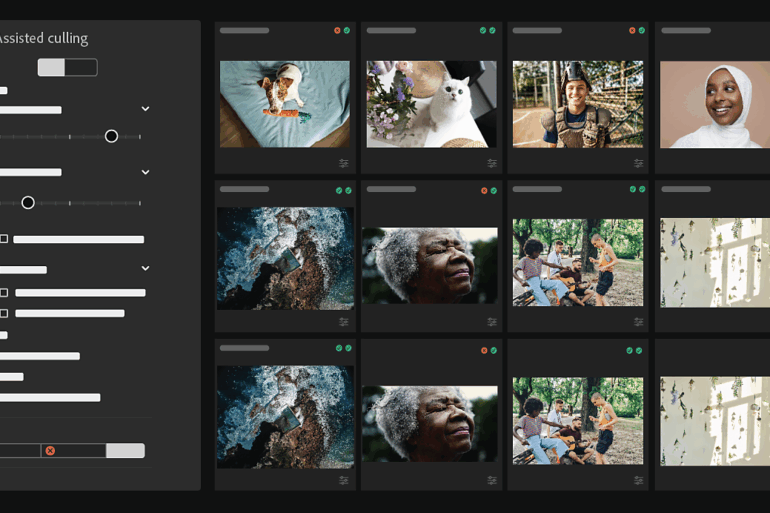Click red status badge above football player photo
This screenshot has height=513, width=770.
point(632,31)
